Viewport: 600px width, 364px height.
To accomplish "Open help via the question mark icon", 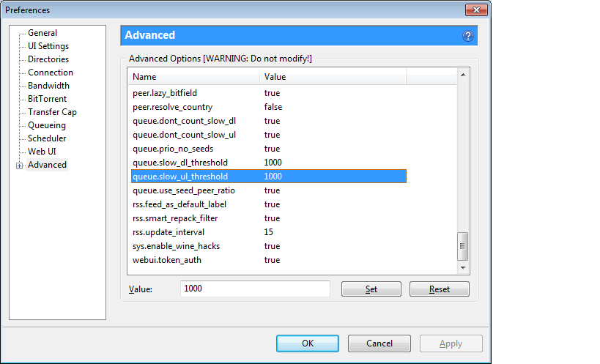I will point(467,36).
